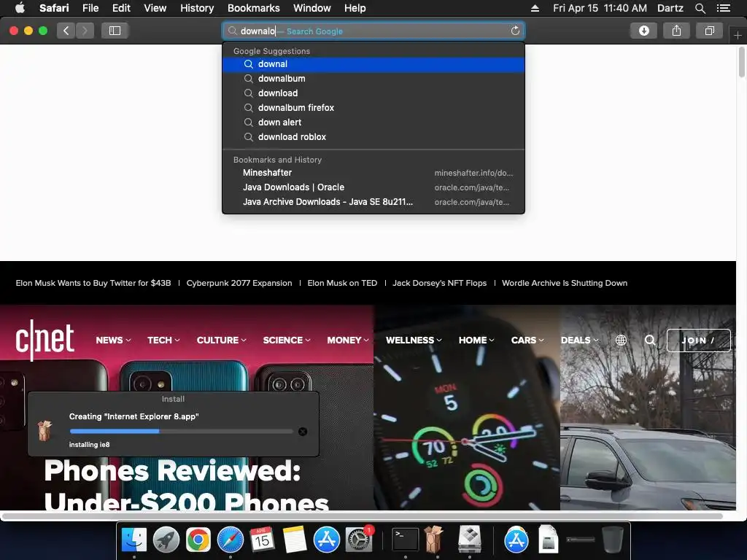Open Elon Musk on TED link
The height and width of the screenshot is (560, 747).
click(342, 283)
